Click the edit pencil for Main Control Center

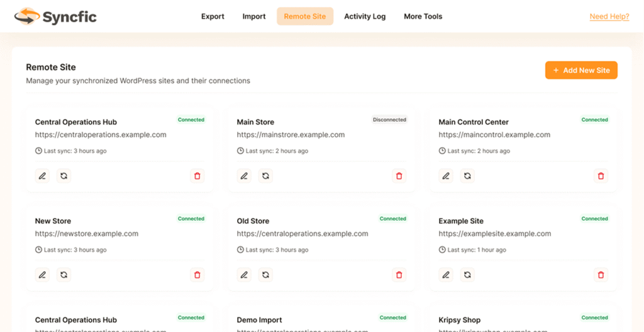coord(446,176)
